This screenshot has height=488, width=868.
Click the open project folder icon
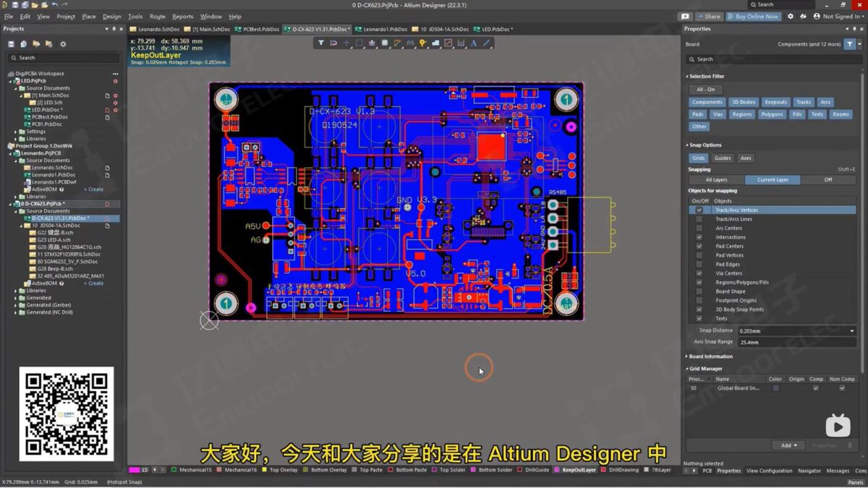(x=35, y=44)
